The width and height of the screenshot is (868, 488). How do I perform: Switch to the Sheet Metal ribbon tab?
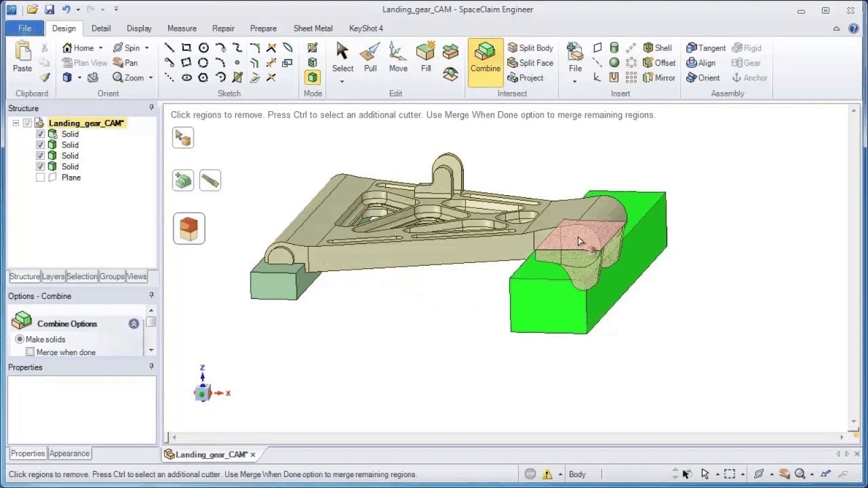(313, 28)
